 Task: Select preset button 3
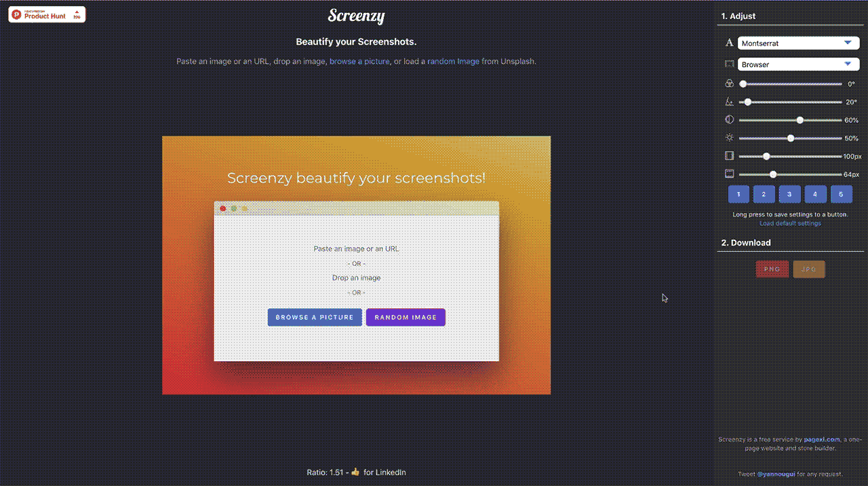click(x=789, y=194)
